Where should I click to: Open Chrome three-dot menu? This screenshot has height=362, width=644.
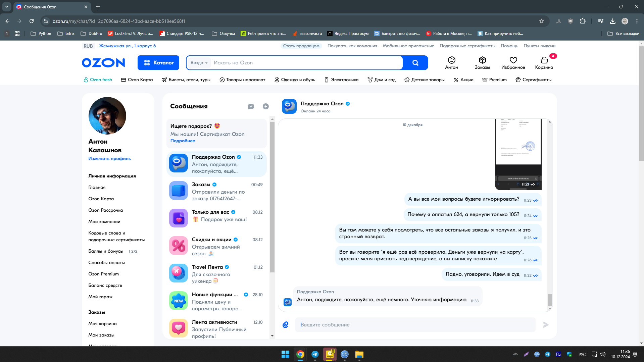coord(637,21)
